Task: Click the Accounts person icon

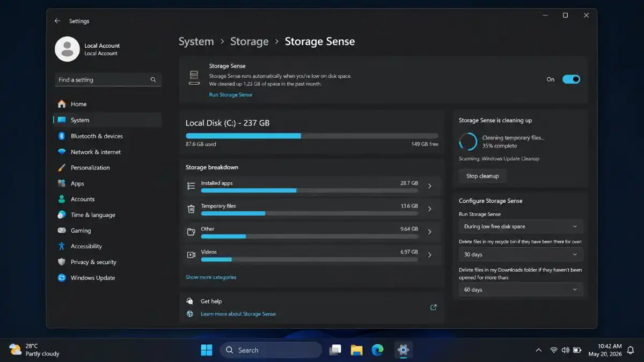Action: tap(62, 199)
